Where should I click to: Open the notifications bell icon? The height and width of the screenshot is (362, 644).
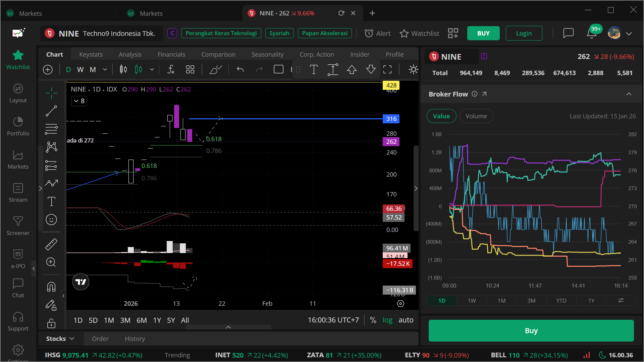591,34
